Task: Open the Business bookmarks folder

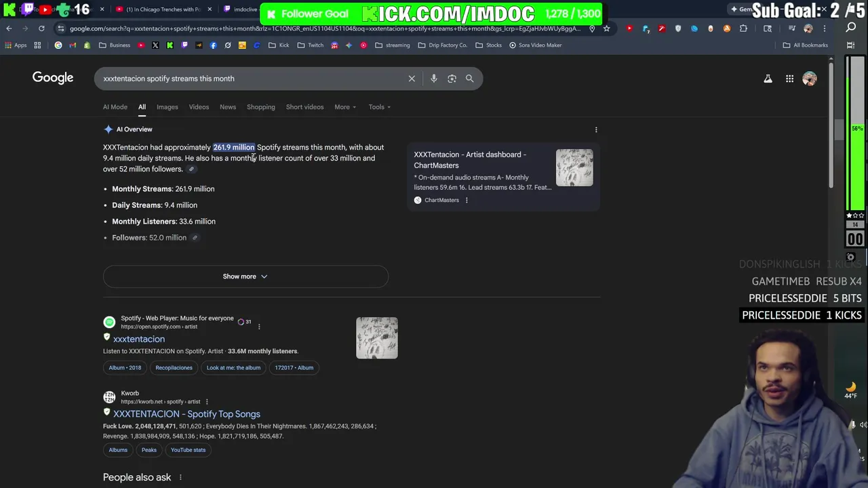Action: tap(115, 45)
